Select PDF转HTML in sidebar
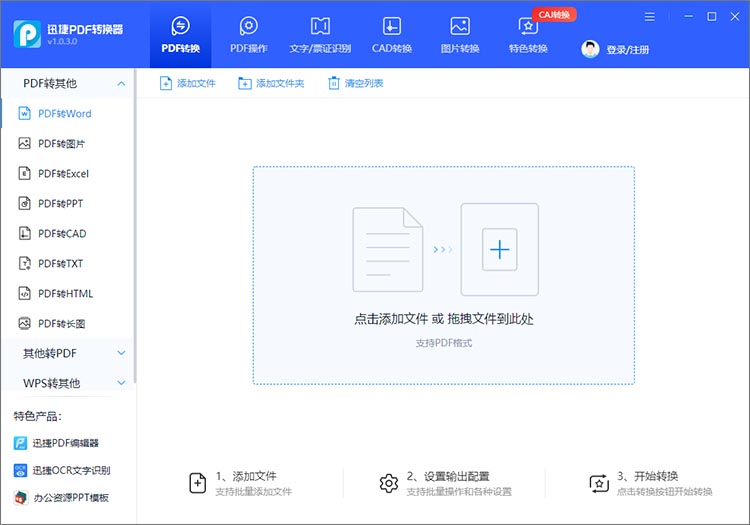The image size is (750, 525). coord(67,294)
